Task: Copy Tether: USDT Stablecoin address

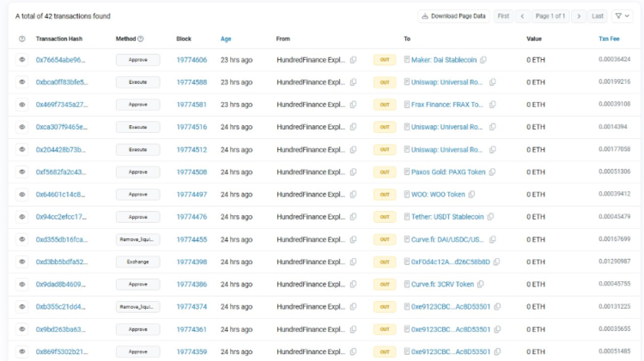Action: 490,217
